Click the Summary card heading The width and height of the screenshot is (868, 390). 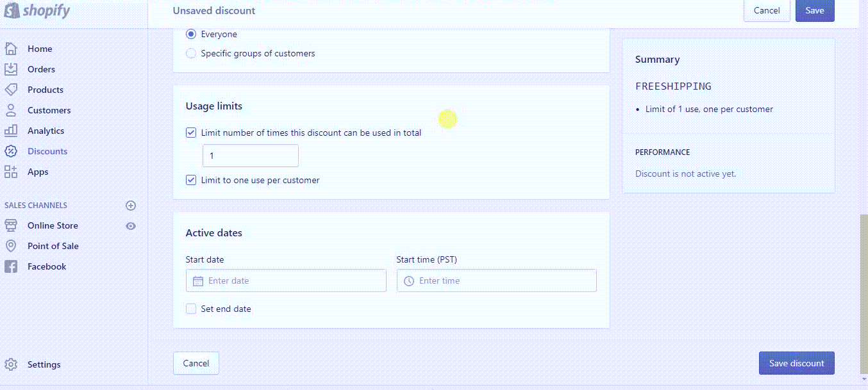click(657, 60)
